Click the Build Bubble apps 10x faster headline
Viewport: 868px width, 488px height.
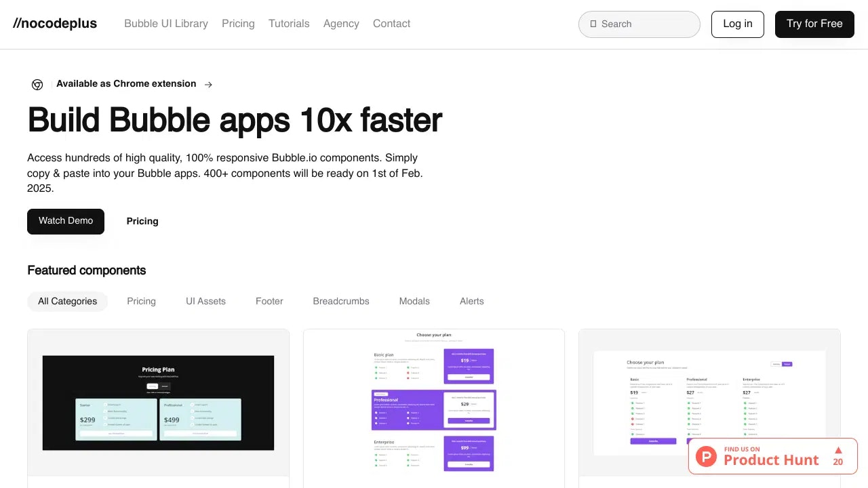tap(235, 120)
